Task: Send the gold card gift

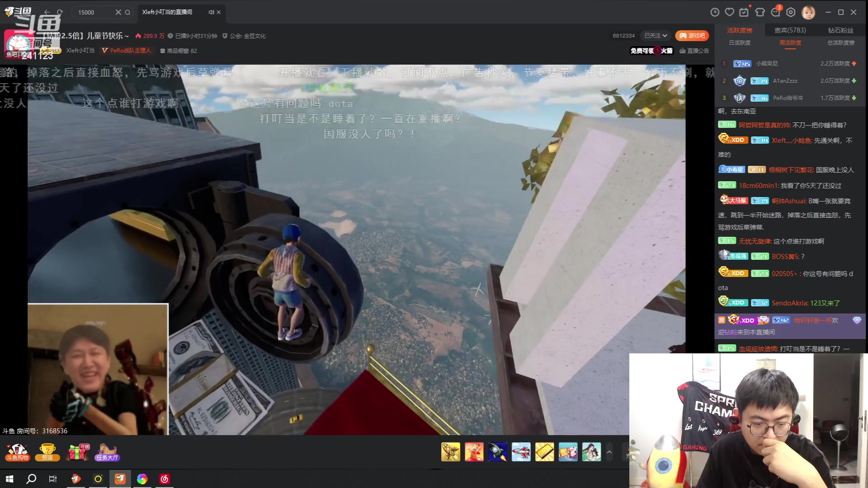Action: click(x=545, y=452)
